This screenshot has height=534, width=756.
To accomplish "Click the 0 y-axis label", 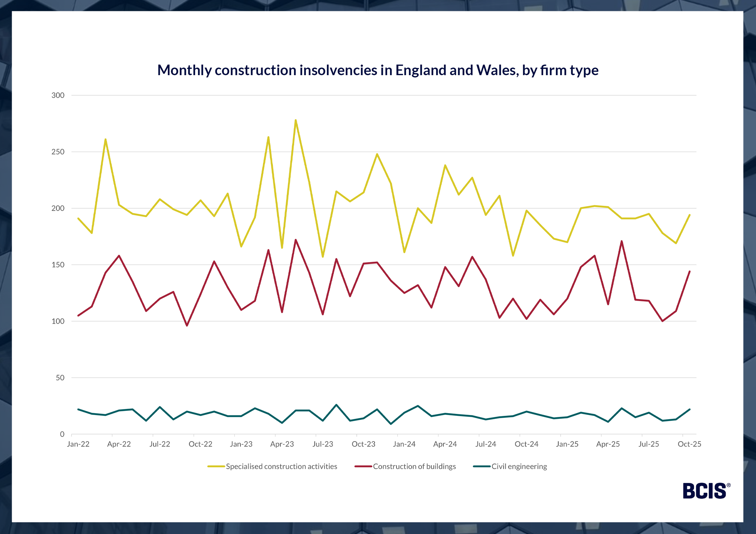I will (x=62, y=434).
